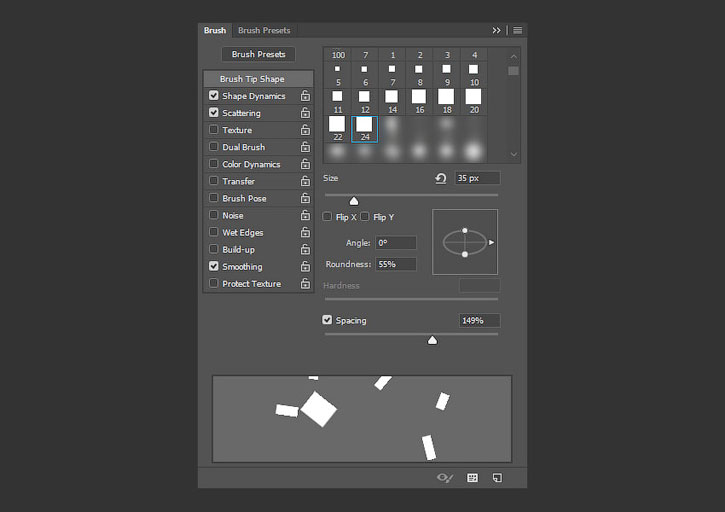
Task: Click the Size slider handle
Action: tap(354, 201)
